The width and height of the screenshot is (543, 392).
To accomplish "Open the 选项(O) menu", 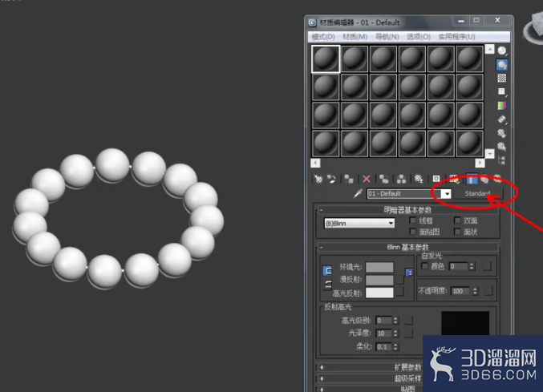I will [419, 37].
